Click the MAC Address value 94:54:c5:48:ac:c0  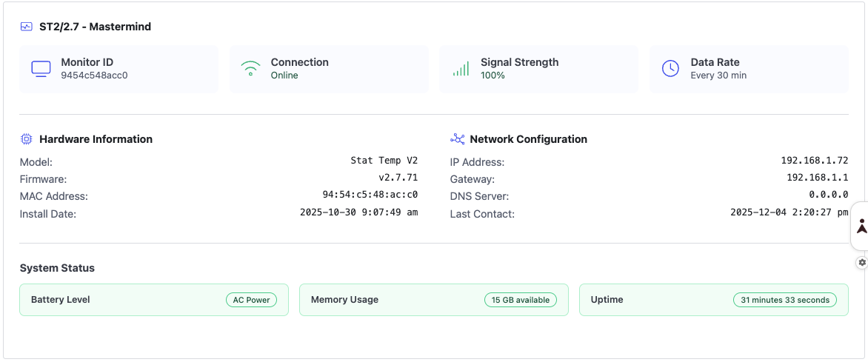tap(365, 195)
